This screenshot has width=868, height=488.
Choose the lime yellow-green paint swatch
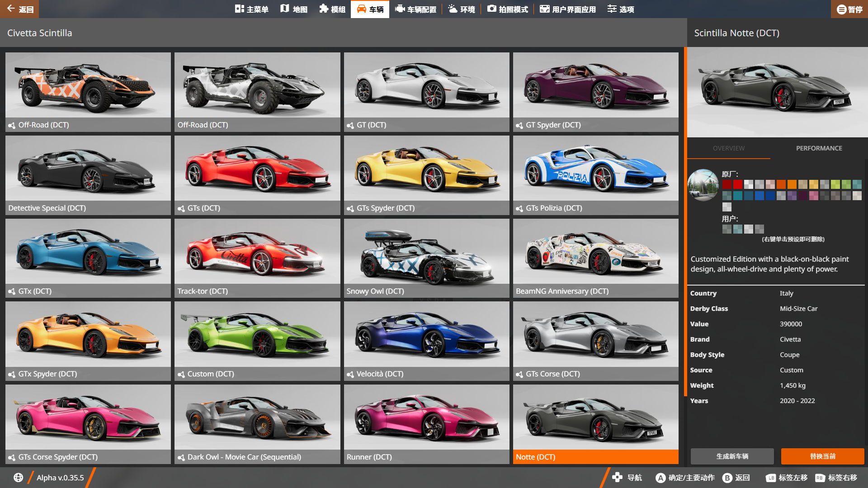coord(835,184)
